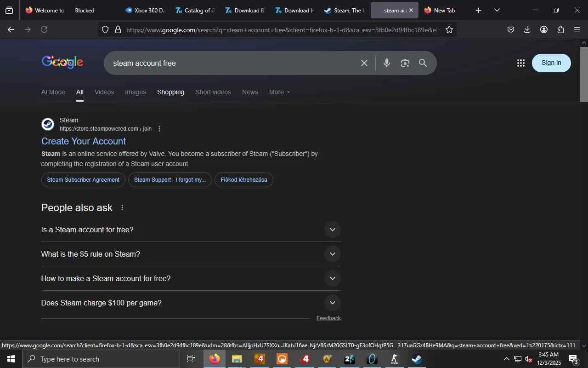Bookmark this page with the star

coord(449,29)
